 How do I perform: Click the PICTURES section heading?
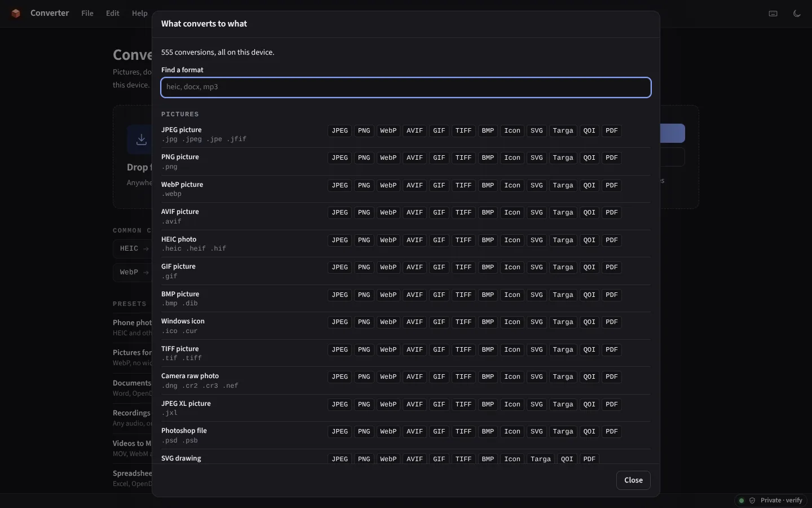pyautogui.click(x=180, y=114)
